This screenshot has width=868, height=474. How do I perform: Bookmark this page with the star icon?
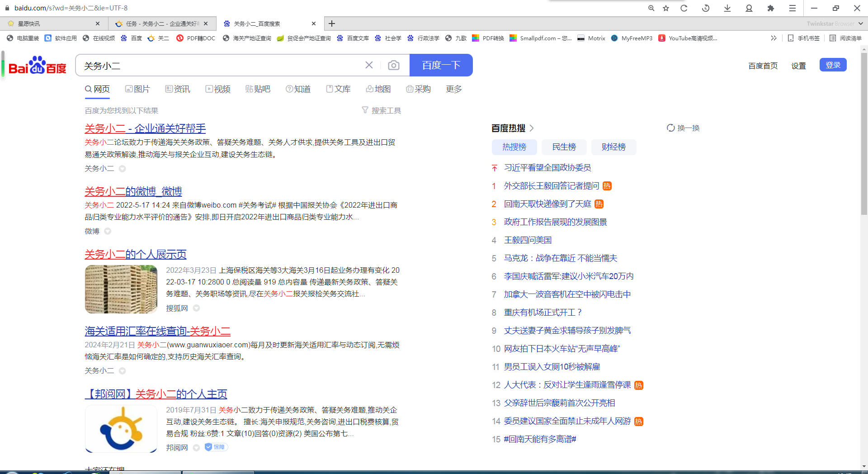[666, 8]
